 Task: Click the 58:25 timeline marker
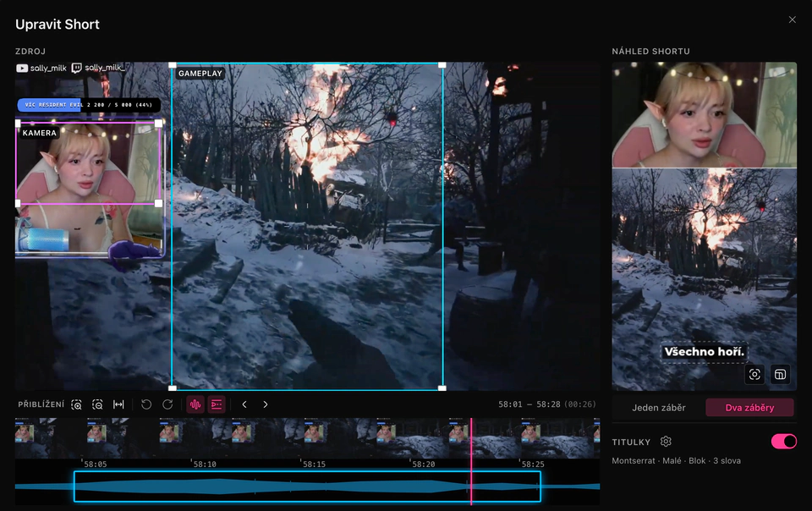point(532,464)
